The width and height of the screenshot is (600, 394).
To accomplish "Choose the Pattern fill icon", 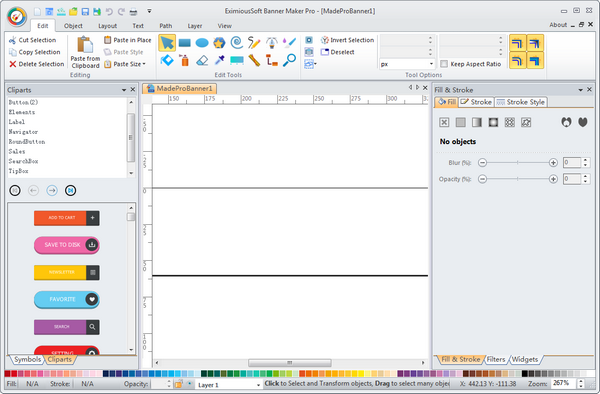I will 510,122.
